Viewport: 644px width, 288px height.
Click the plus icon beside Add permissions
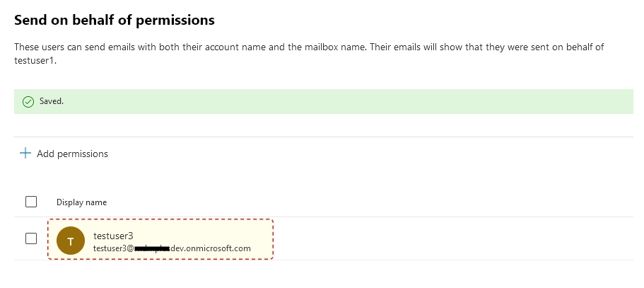[25, 154]
